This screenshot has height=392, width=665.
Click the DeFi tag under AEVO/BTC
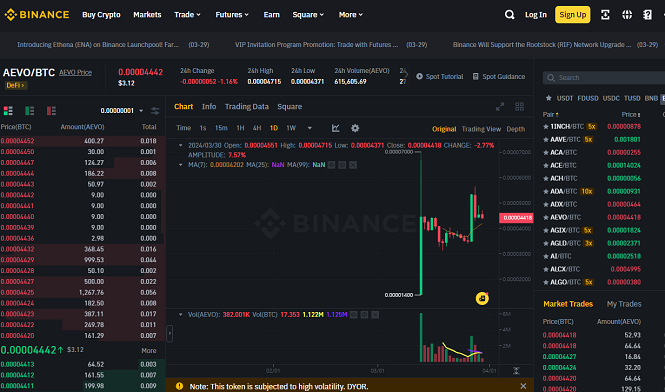click(16, 85)
